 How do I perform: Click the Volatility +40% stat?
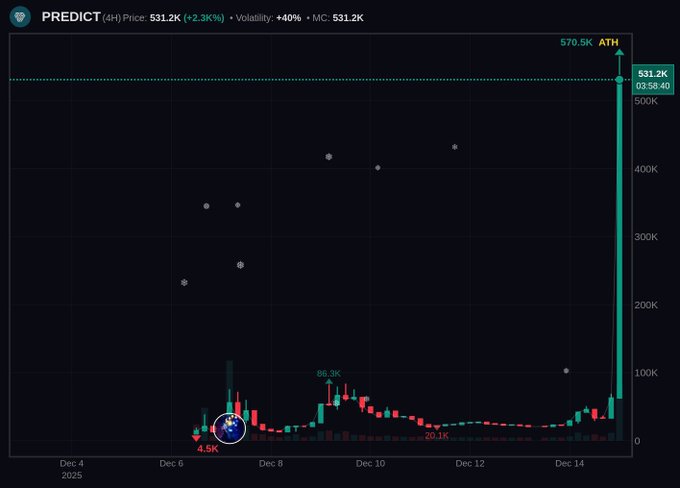tap(268, 18)
